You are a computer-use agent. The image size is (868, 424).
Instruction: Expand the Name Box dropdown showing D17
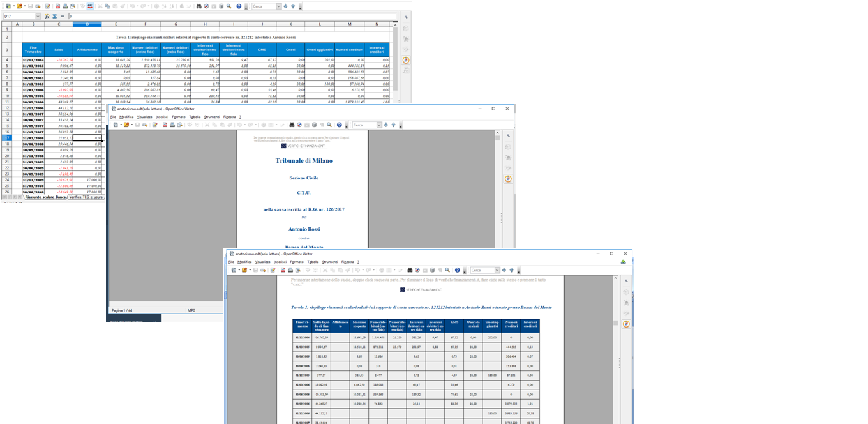38,16
